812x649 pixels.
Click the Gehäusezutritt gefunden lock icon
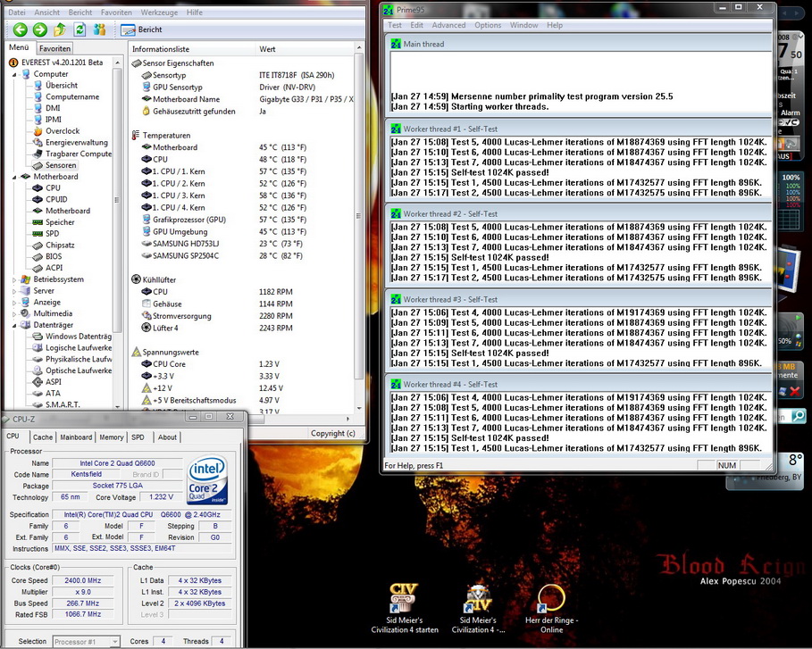point(146,112)
